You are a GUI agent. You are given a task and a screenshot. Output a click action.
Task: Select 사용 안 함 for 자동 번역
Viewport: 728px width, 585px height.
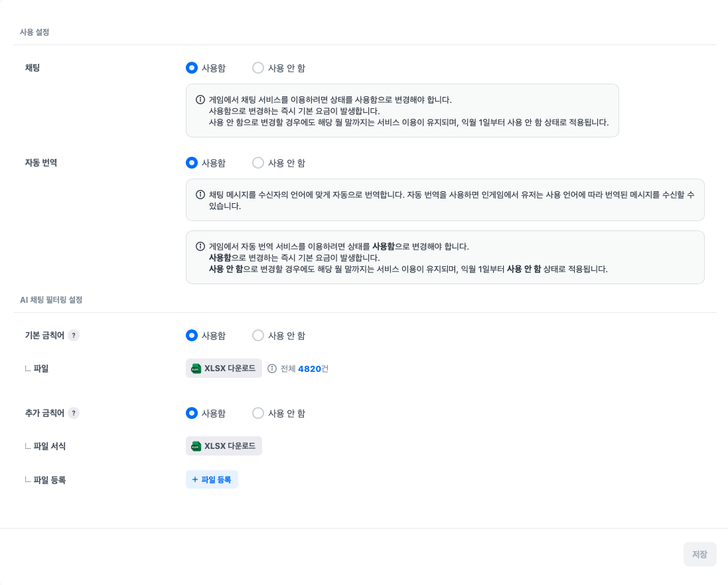258,163
